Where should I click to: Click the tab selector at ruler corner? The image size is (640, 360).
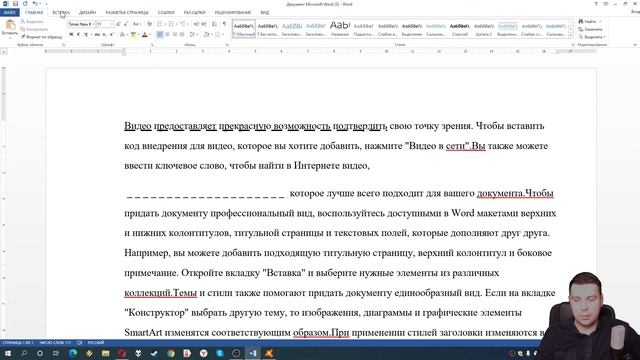(x=4, y=52)
